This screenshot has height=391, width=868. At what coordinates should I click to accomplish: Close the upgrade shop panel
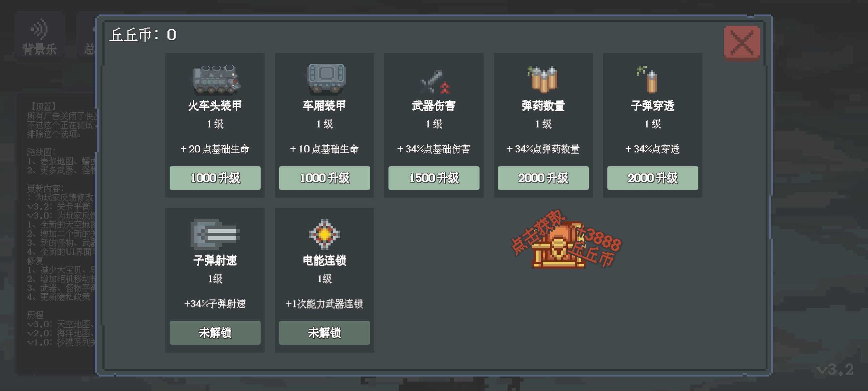[742, 43]
